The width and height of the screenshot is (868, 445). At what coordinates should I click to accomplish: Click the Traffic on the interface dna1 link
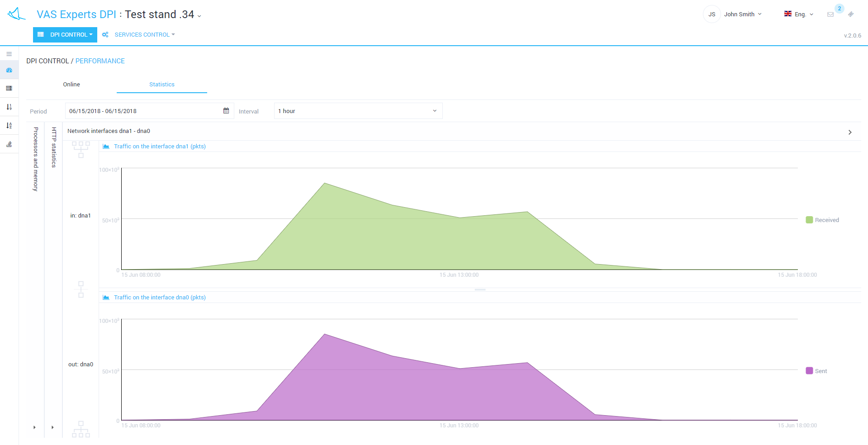click(x=160, y=147)
